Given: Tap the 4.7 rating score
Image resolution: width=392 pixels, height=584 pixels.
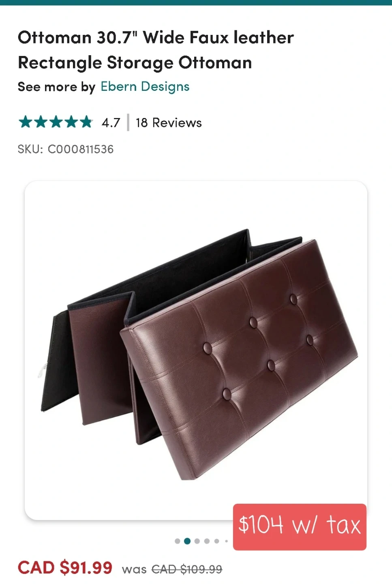Looking at the screenshot, I should [111, 122].
